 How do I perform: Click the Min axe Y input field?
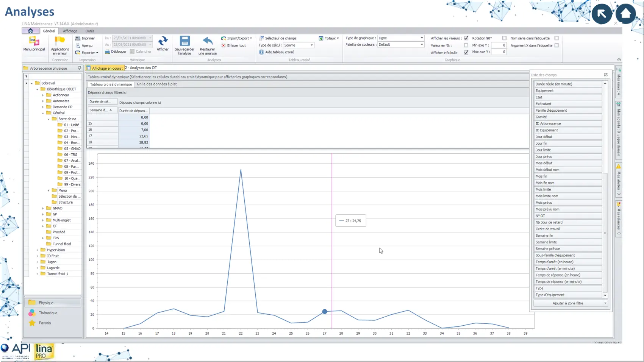coord(499,45)
